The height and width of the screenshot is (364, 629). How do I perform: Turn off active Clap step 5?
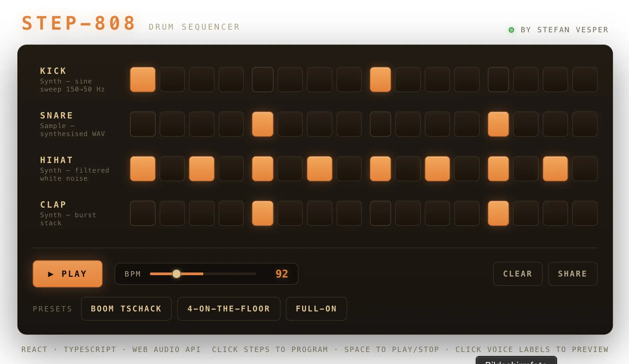pos(263,213)
